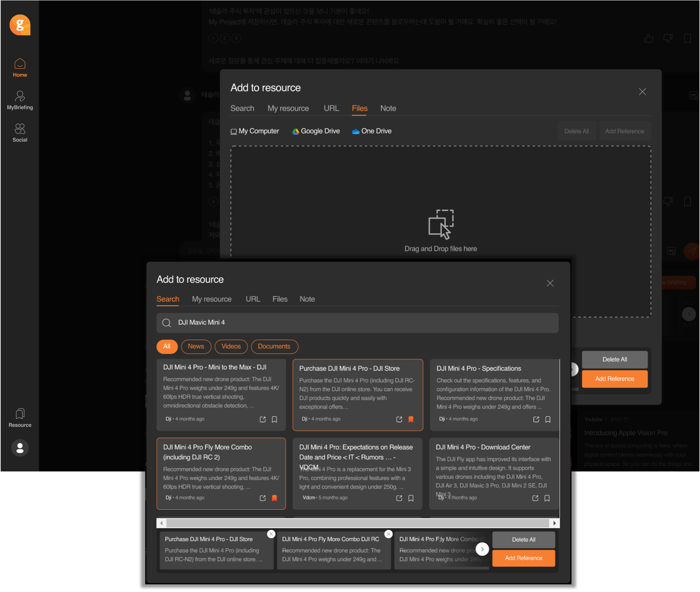Bookmark DJI Mini 4 Pro - Mini to the Max
Image resolution: width=700 pixels, height=592 pixels.
click(274, 419)
